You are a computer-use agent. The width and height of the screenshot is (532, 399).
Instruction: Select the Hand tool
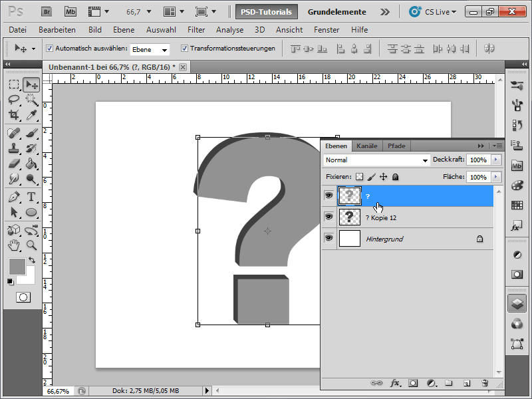click(14, 245)
